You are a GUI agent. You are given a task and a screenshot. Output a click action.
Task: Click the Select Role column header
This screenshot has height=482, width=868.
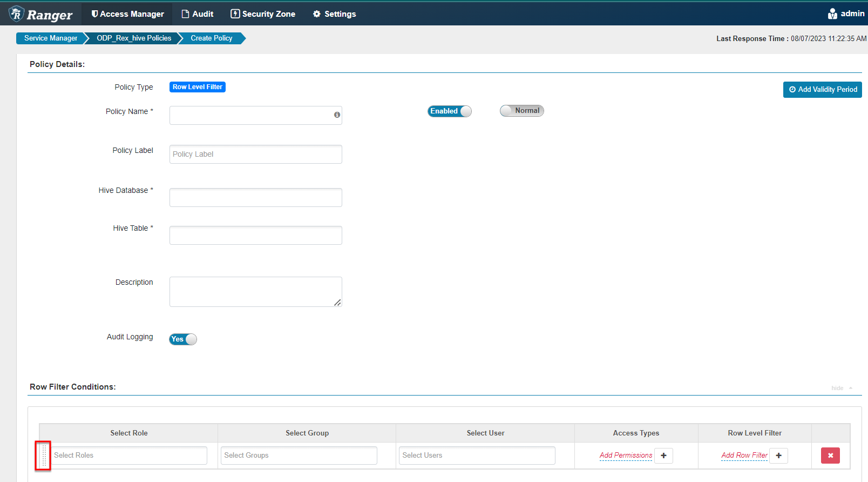[x=129, y=433]
